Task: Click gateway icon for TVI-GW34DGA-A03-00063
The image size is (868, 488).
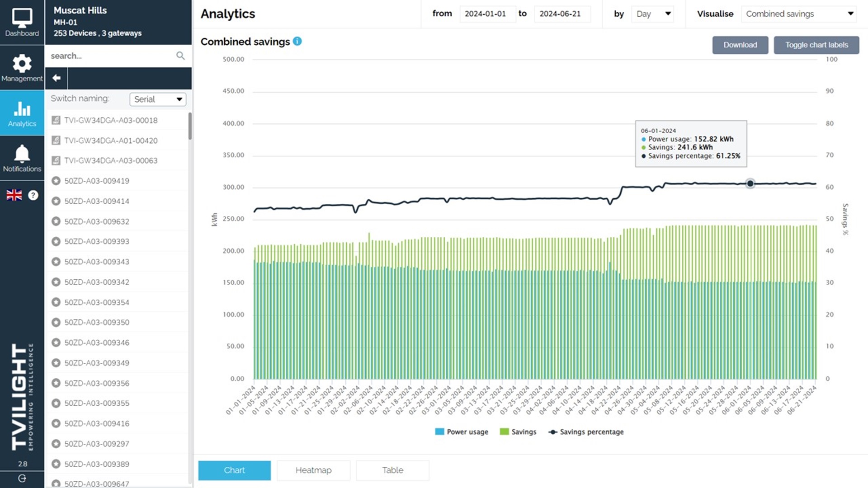Action: [x=56, y=160]
